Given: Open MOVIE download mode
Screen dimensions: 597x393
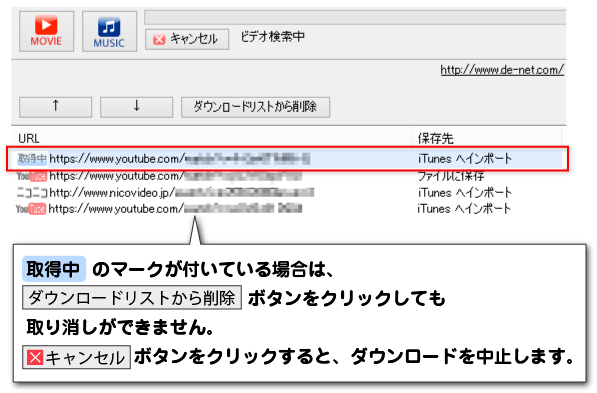Looking at the screenshot, I should [x=46, y=31].
